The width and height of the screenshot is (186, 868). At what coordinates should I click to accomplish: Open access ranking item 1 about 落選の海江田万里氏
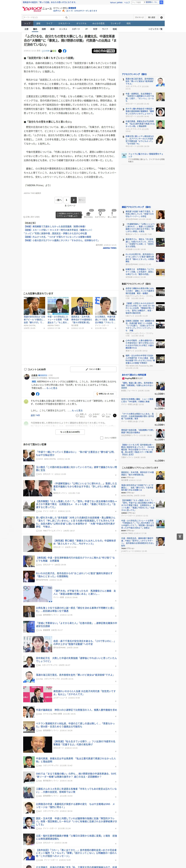pos(140,81)
